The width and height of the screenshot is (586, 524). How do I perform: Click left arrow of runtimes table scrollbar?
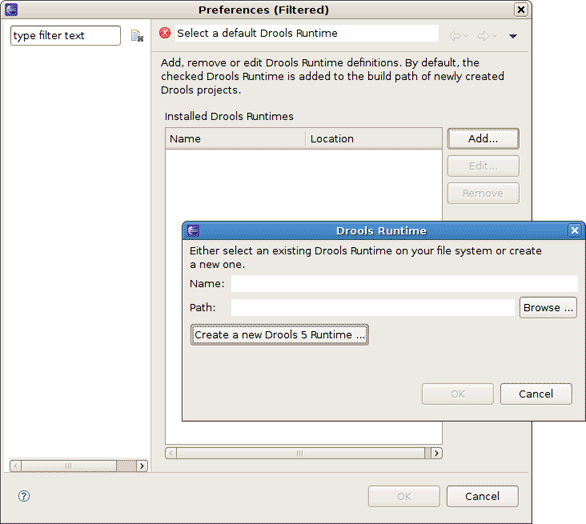(x=171, y=453)
